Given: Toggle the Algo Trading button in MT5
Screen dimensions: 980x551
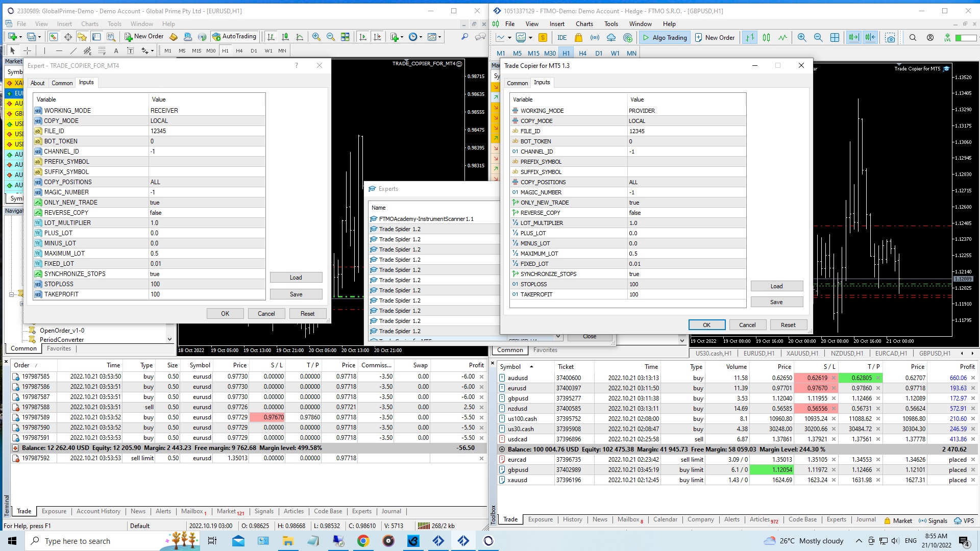Looking at the screenshot, I should click(x=665, y=37).
